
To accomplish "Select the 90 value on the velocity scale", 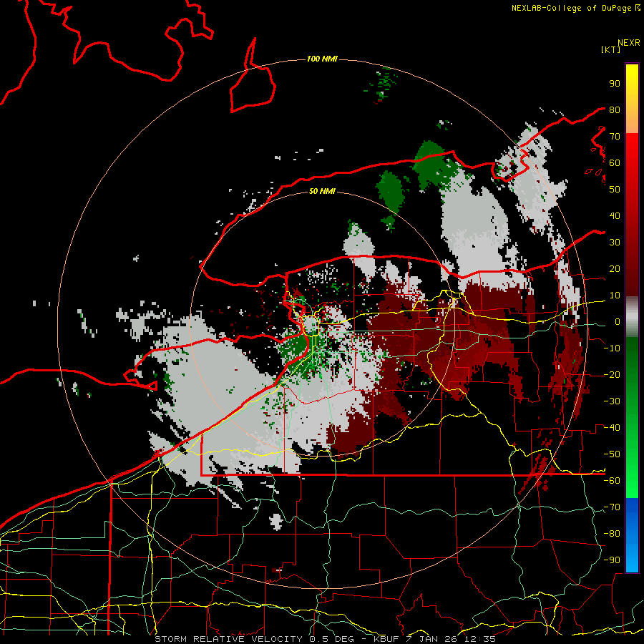I will point(615,84).
